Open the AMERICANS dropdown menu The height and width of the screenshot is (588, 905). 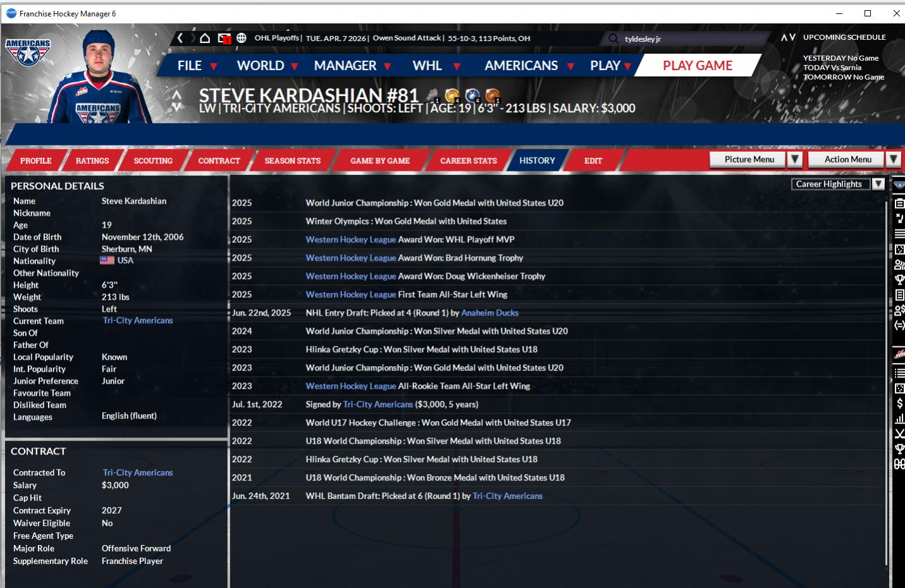click(x=529, y=66)
